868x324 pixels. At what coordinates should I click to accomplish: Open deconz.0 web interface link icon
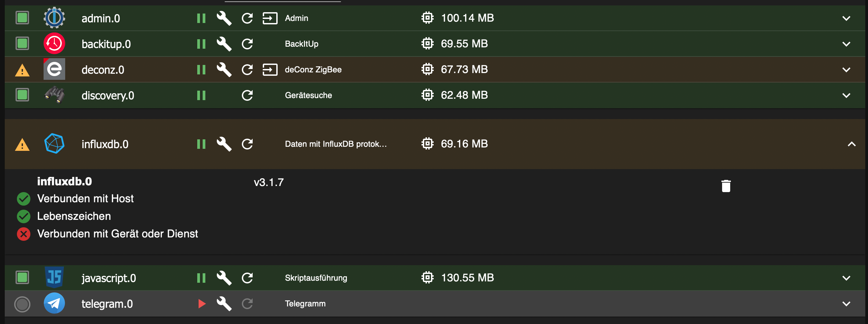pos(270,70)
